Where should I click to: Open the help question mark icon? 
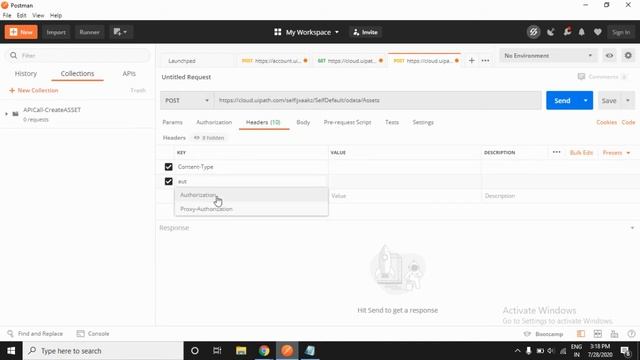coord(631,334)
